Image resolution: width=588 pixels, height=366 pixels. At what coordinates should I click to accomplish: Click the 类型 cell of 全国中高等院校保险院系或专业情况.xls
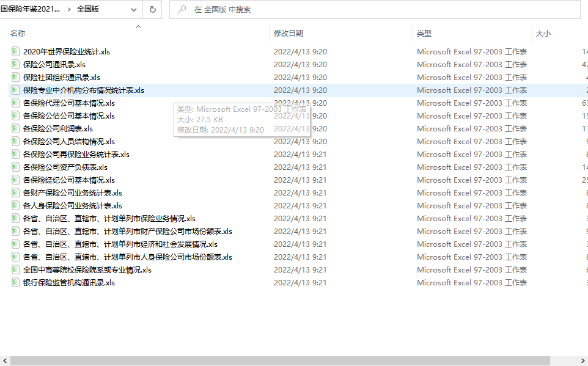(x=472, y=269)
